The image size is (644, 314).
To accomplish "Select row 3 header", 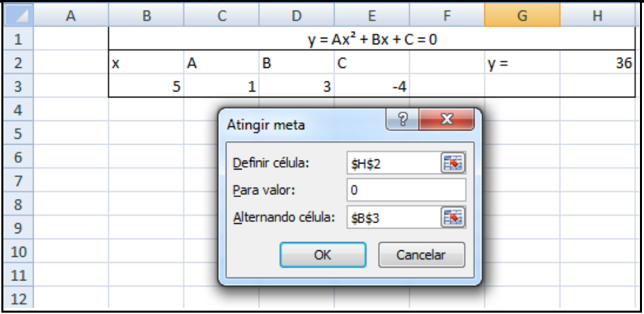I will click(x=17, y=87).
